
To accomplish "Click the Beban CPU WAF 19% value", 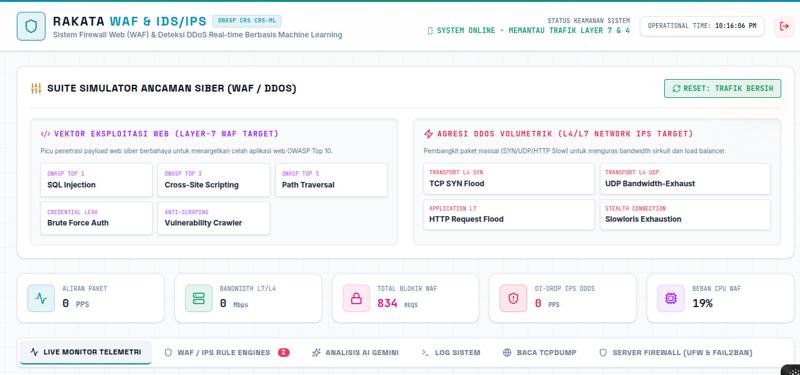I will (x=703, y=304).
